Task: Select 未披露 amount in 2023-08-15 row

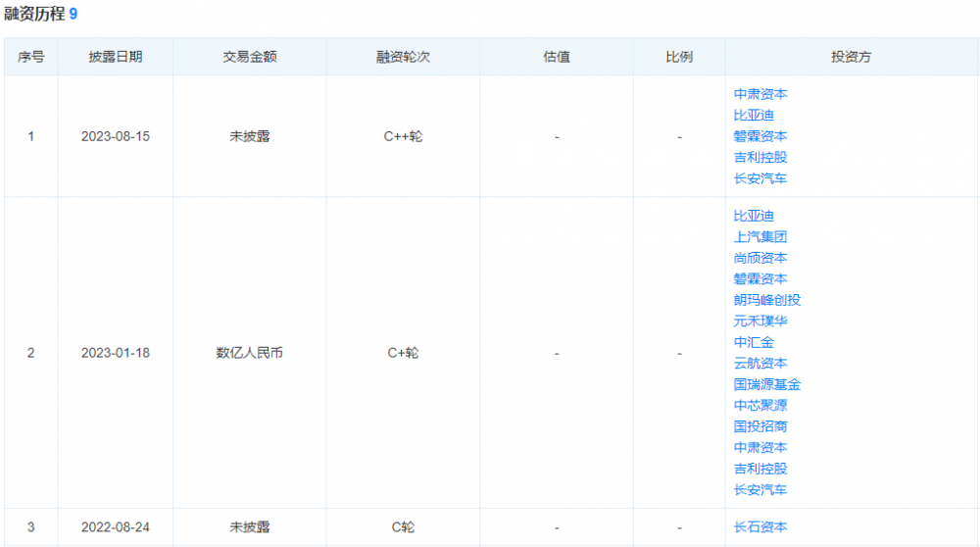Action: coord(249,136)
